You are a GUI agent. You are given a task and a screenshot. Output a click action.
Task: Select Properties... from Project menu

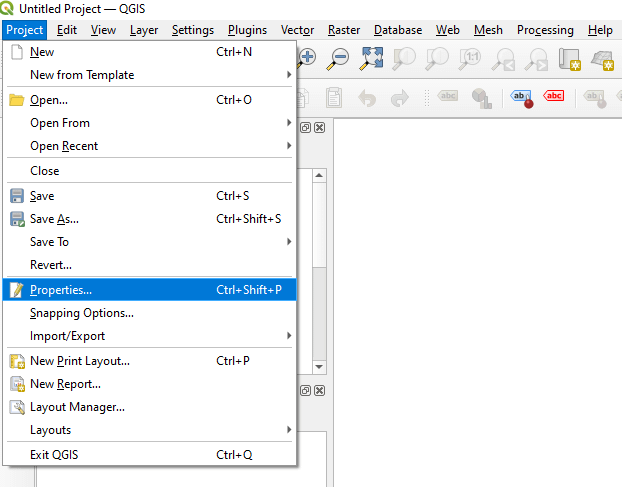[61, 290]
